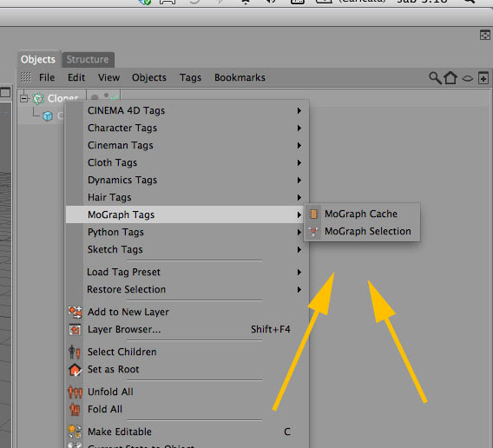493x448 pixels.
Task: Toggle the Cloner green enable checkmark
Action: coord(115,96)
